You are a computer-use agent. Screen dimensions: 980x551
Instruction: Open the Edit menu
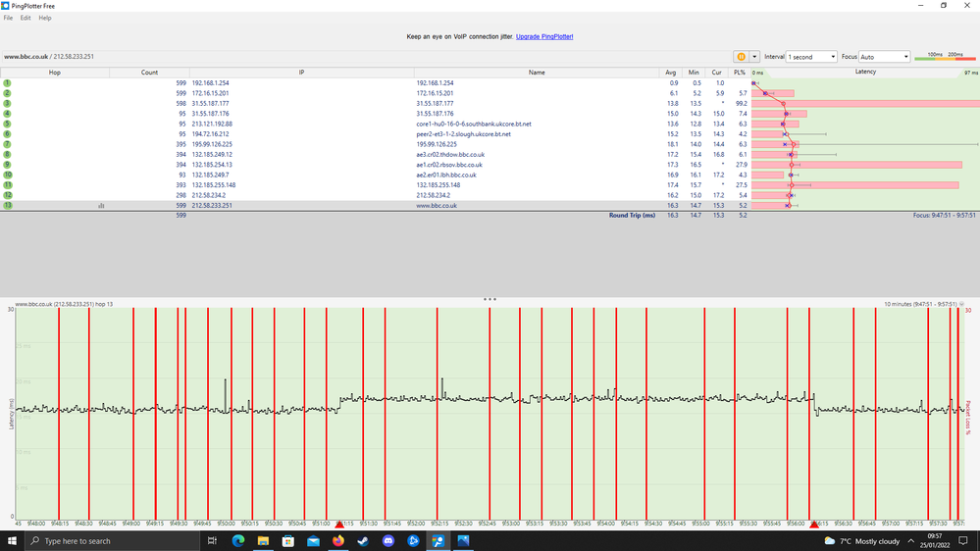[26, 18]
